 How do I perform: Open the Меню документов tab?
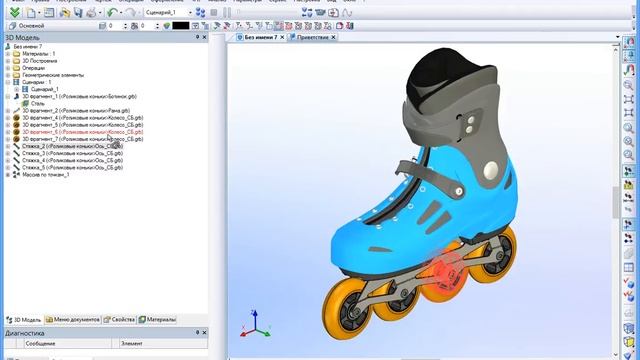(x=73, y=320)
